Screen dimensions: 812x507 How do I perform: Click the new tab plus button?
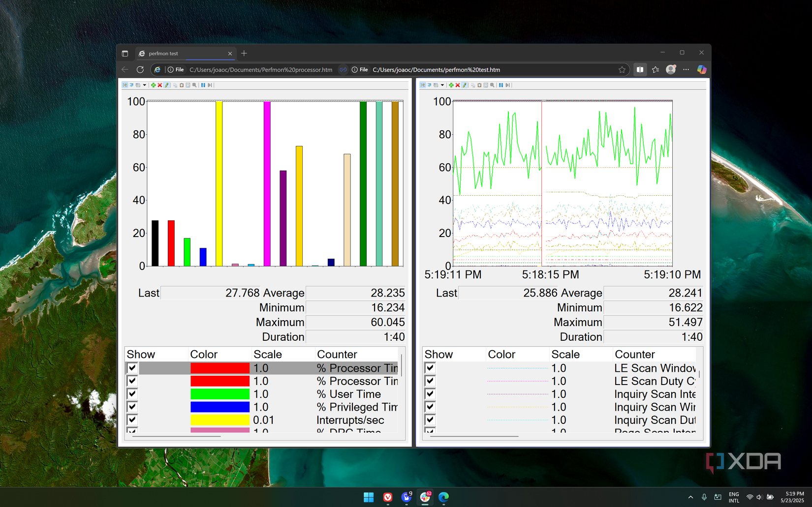point(244,53)
